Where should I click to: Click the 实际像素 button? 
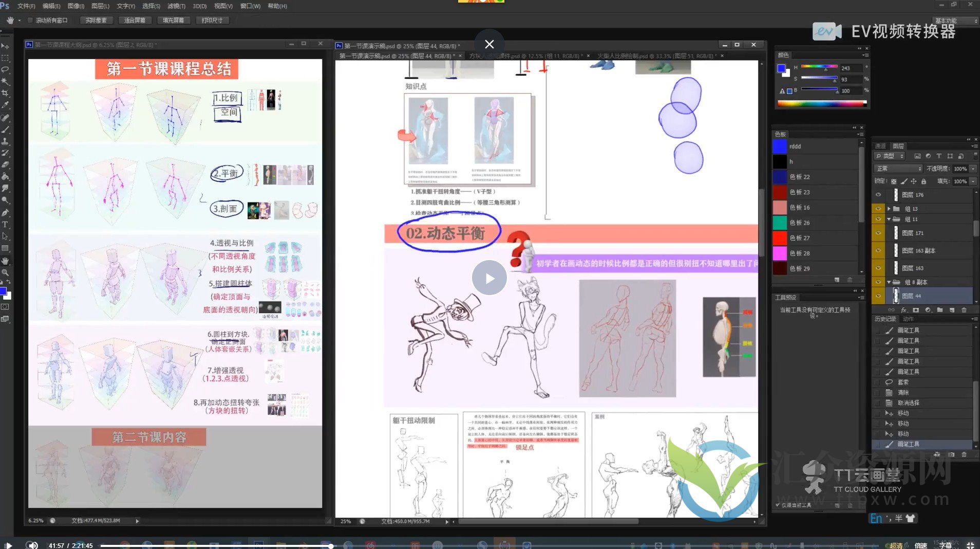96,21
